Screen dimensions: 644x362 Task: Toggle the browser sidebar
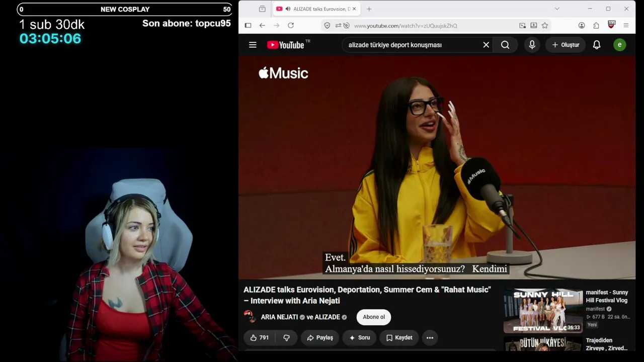pos(248,26)
